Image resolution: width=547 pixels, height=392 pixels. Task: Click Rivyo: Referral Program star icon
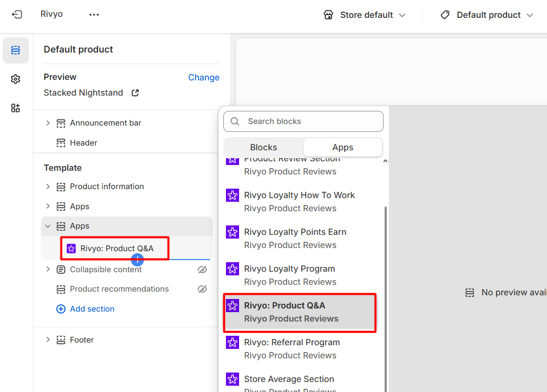[232, 343]
